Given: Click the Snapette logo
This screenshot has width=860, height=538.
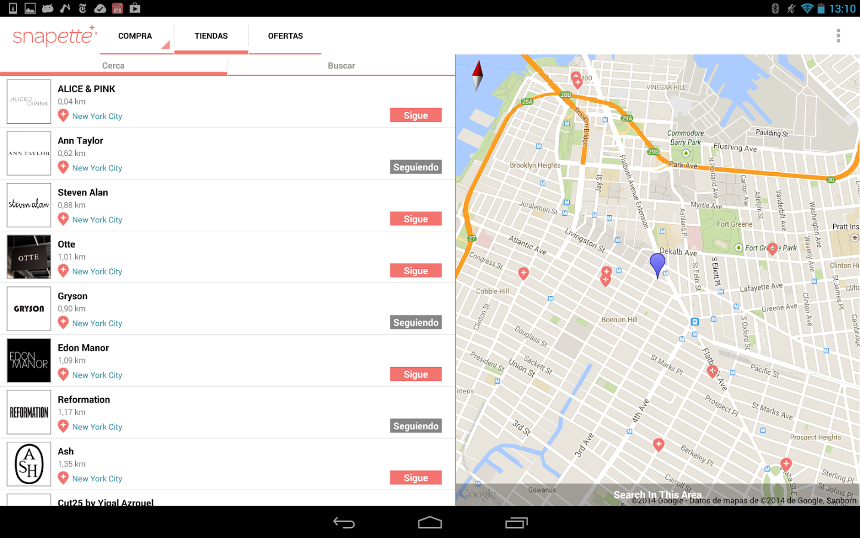Looking at the screenshot, I should pos(54,36).
